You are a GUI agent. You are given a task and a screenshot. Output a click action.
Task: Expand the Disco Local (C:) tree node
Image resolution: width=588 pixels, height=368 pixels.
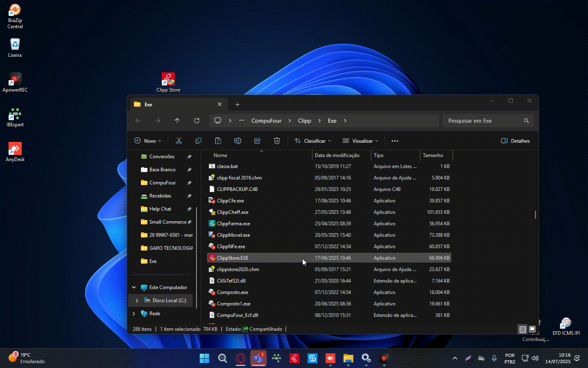point(137,301)
